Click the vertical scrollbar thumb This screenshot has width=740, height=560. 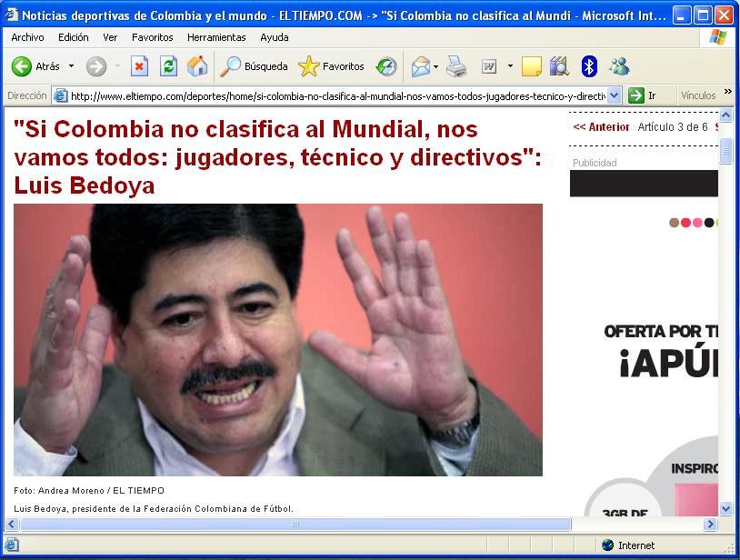click(725, 152)
